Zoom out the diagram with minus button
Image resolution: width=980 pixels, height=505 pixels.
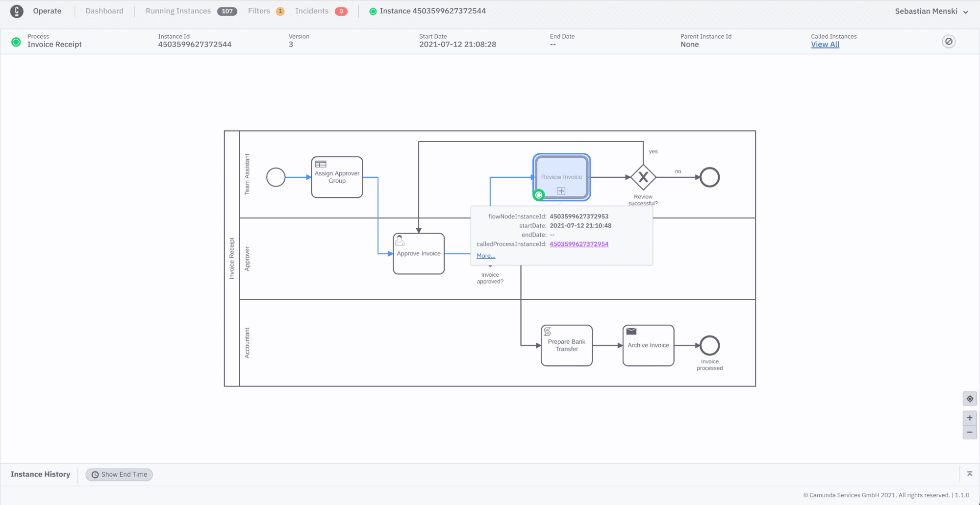click(969, 432)
